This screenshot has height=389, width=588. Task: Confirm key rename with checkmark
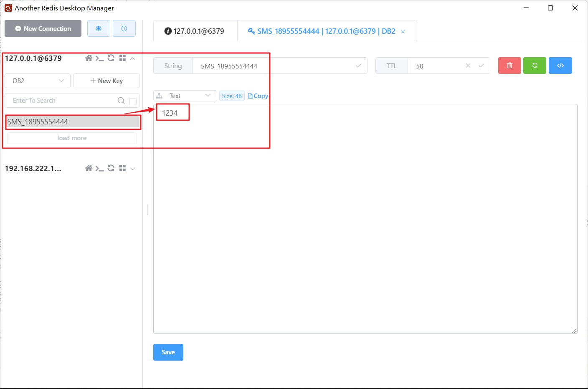358,66
